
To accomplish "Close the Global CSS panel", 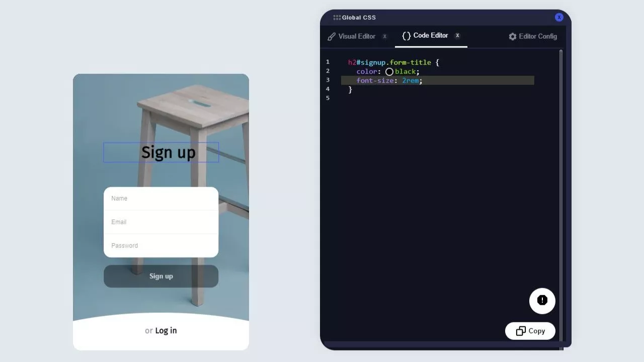I will click(559, 18).
